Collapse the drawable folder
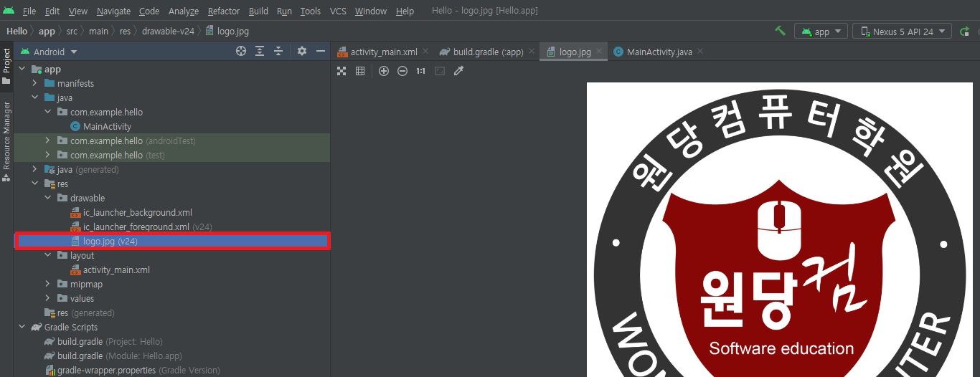 pos(48,198)
